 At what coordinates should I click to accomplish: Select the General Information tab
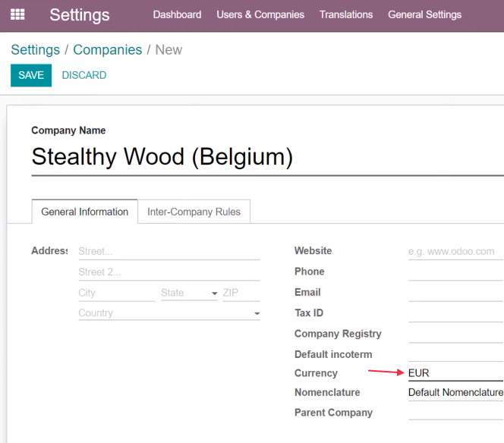pos(85,212)
